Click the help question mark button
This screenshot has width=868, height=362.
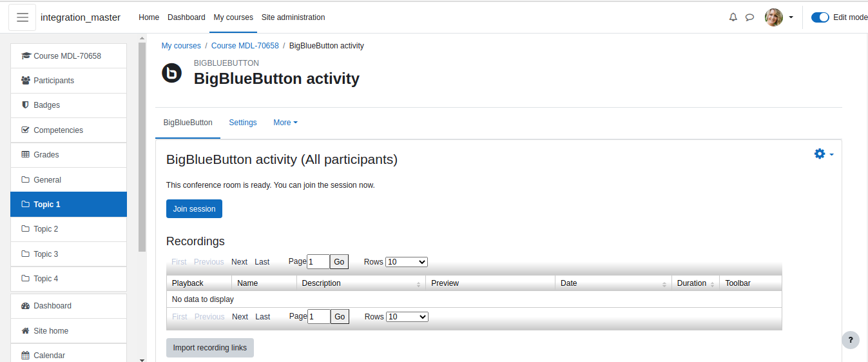[851, 340]
